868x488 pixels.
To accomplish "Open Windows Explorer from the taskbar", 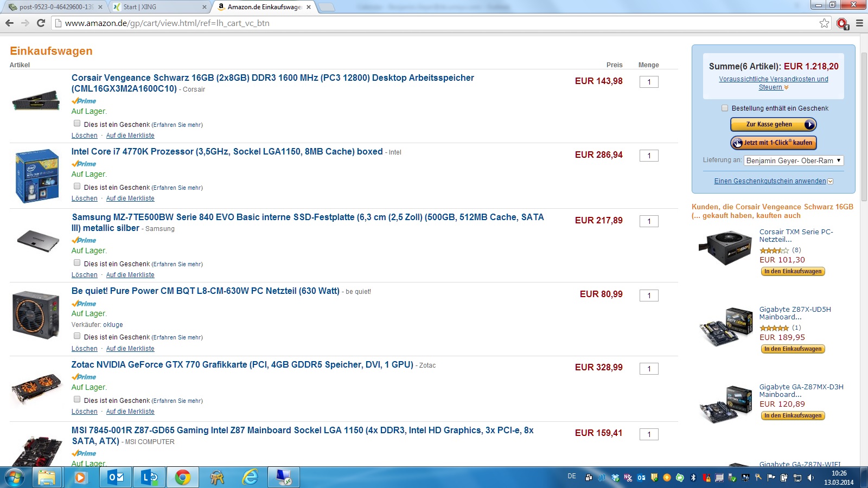I will coord(47,478).
